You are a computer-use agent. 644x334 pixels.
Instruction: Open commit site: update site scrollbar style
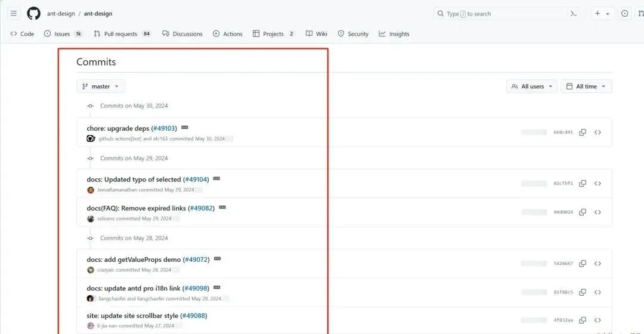(132, 316)
